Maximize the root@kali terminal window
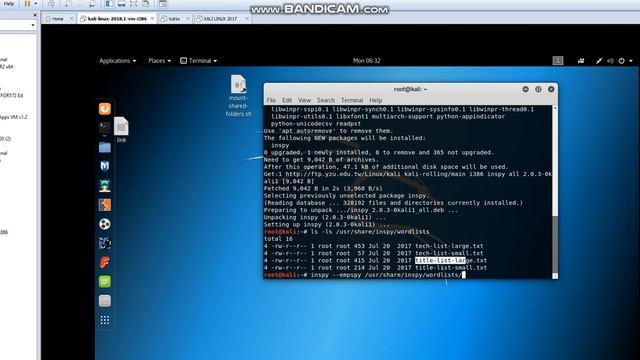 (x=538, y=89)
